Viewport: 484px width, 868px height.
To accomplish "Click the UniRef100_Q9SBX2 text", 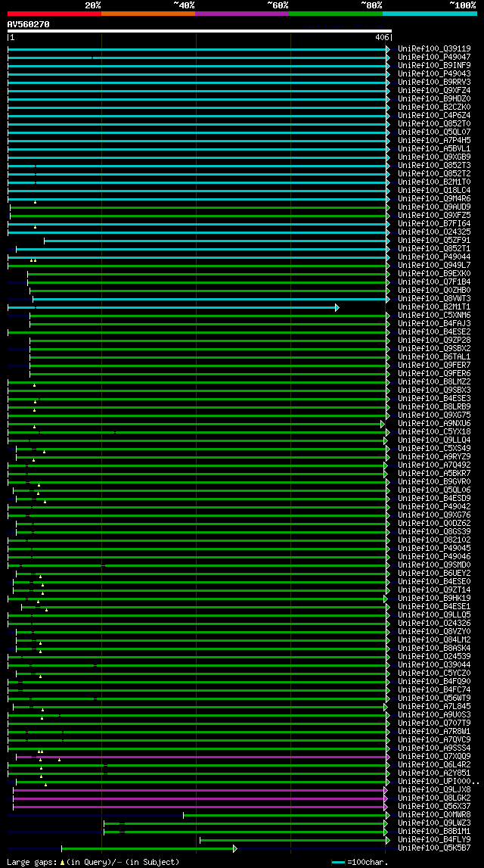I will pos(434,349).
